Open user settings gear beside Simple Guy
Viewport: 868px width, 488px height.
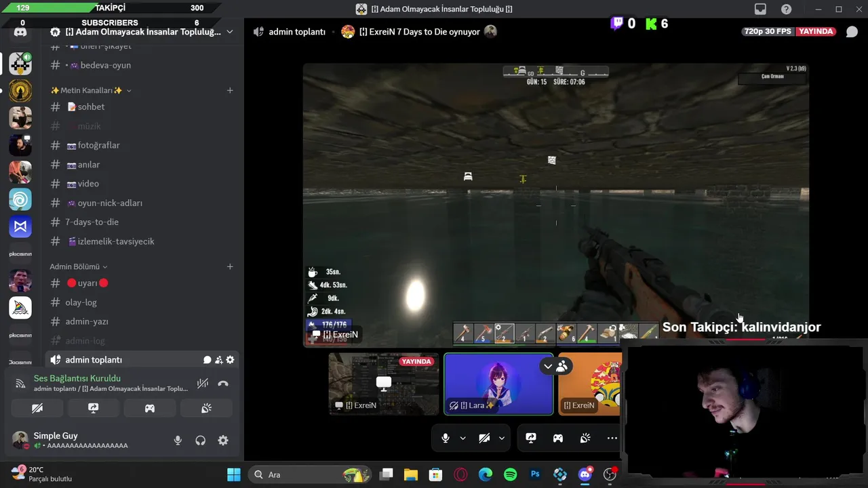coord(223,441)
